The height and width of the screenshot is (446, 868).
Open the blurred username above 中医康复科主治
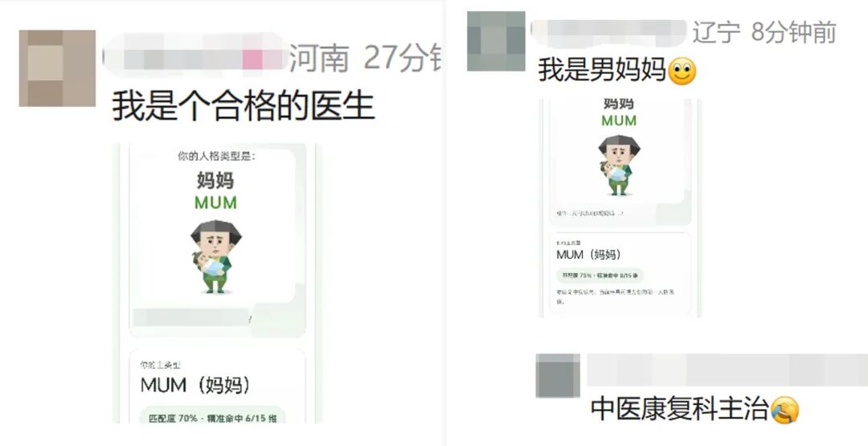727,370
